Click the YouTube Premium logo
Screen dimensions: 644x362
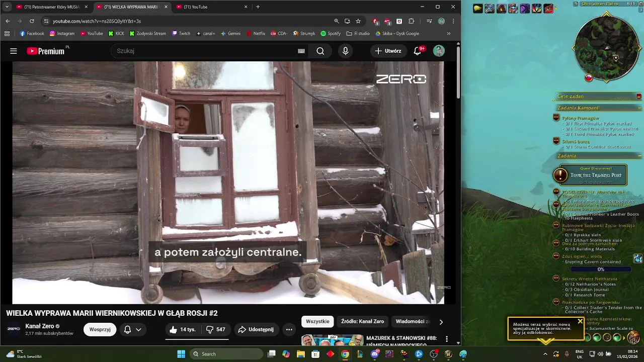(46, 51)
